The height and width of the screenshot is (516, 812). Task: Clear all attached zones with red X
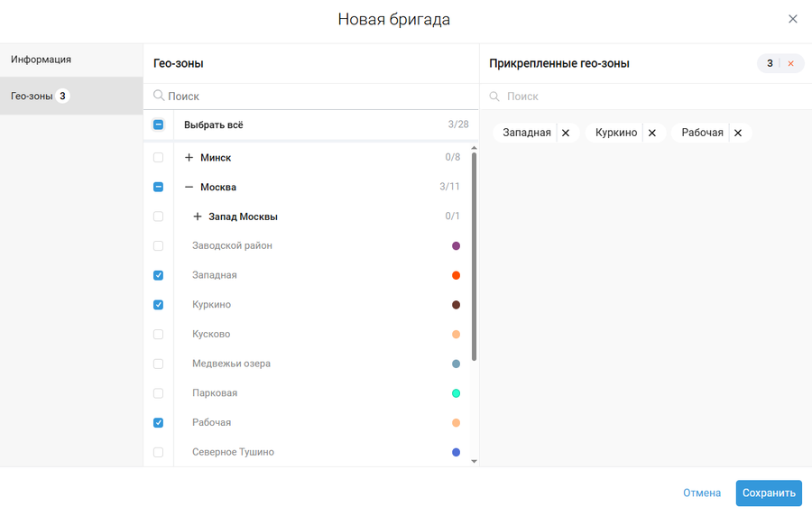(791, 64)
